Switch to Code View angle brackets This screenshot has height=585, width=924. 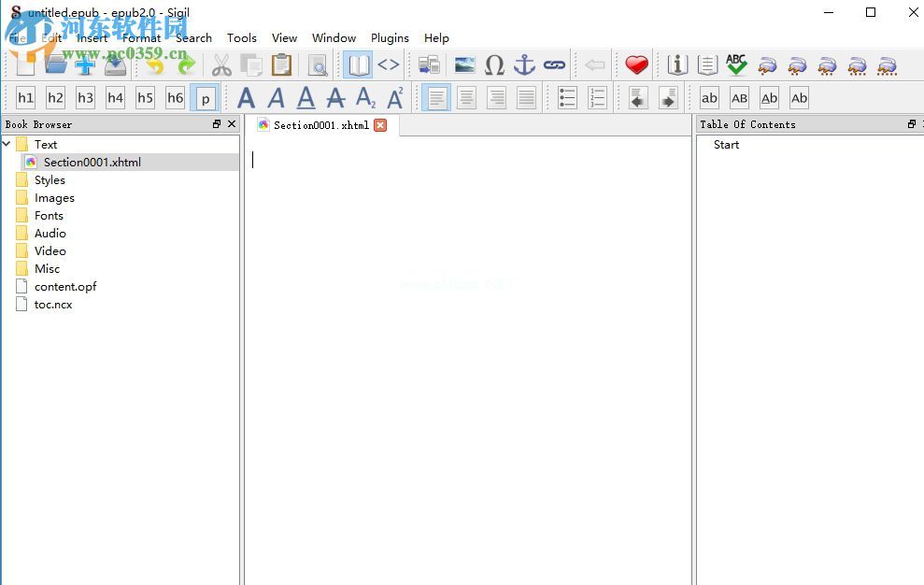point(389,64)
